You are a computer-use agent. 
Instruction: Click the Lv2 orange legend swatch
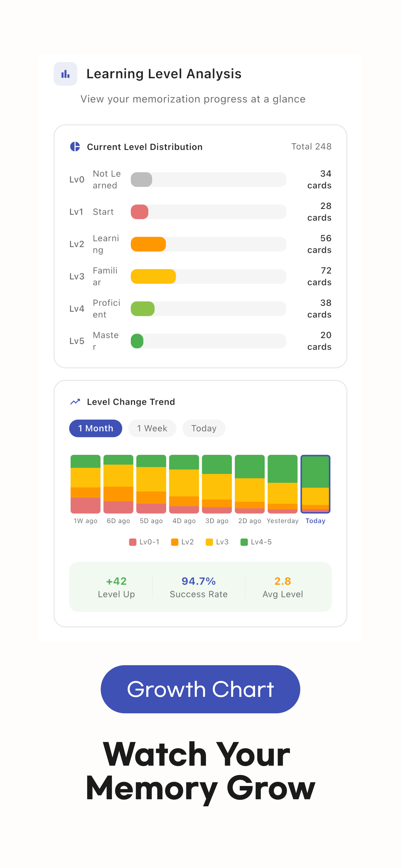[175, 542]
